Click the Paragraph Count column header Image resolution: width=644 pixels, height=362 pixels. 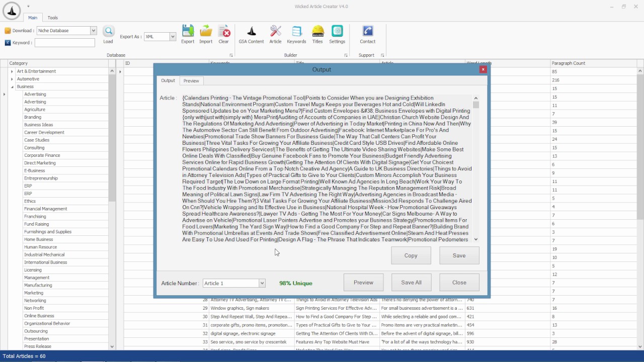(x=593, y=63)
